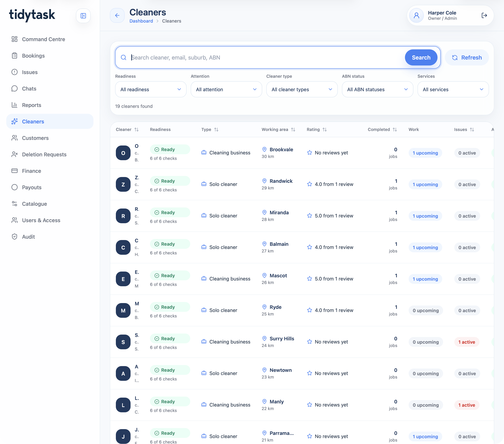Open the All ABN statuses dropdown
The width and height of the screenshot is (504, 444).
tap(377, 89)
